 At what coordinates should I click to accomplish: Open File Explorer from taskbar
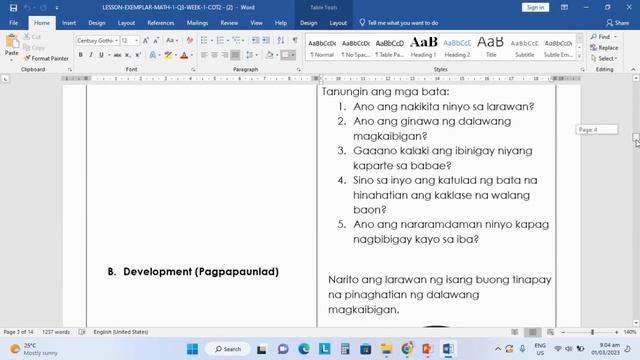click(x=386, y=349)
